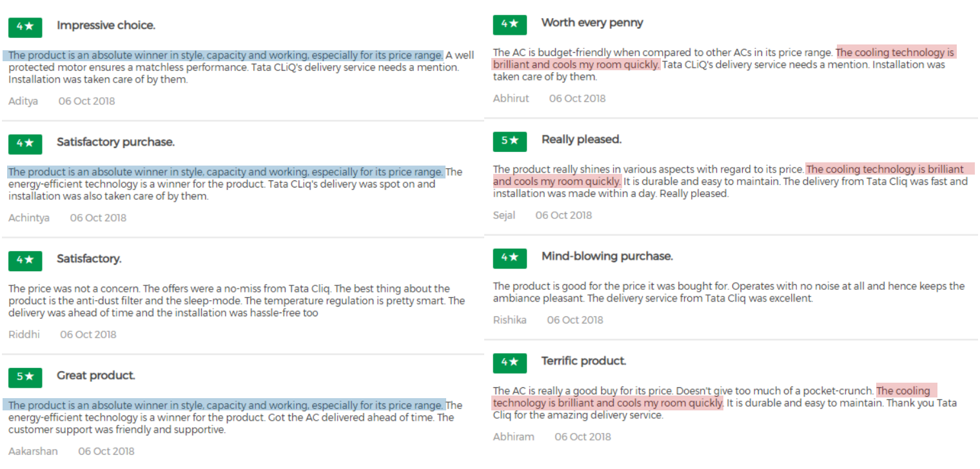Click the 5-star badge beside 'Really pleased.'
980x469 pixels.
click(x=510, y=140)
